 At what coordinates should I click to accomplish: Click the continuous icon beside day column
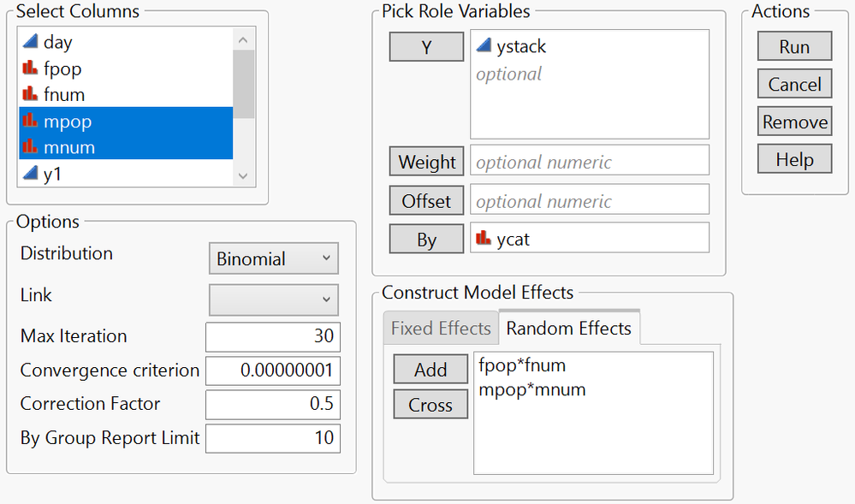click(x=30, y=42)
